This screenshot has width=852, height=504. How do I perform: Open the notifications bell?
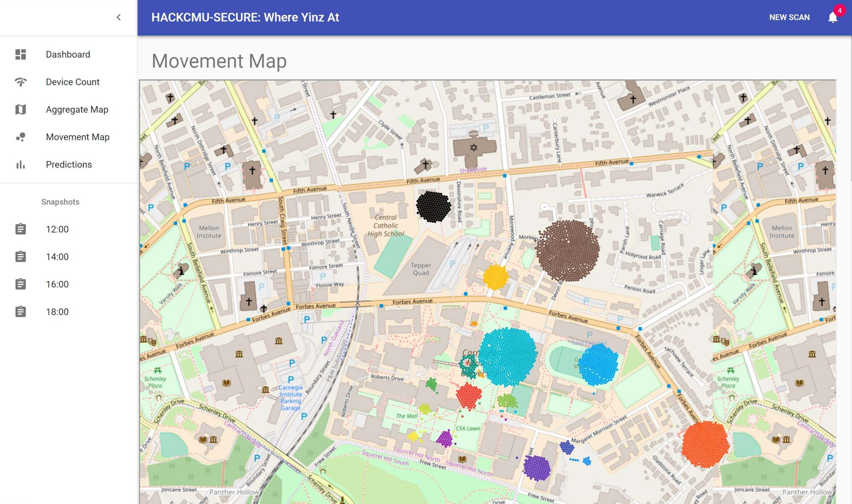(833, 17)
